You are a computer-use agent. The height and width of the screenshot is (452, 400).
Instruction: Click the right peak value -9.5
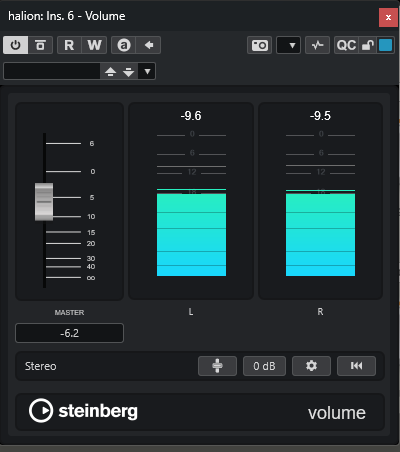point(320,116)
